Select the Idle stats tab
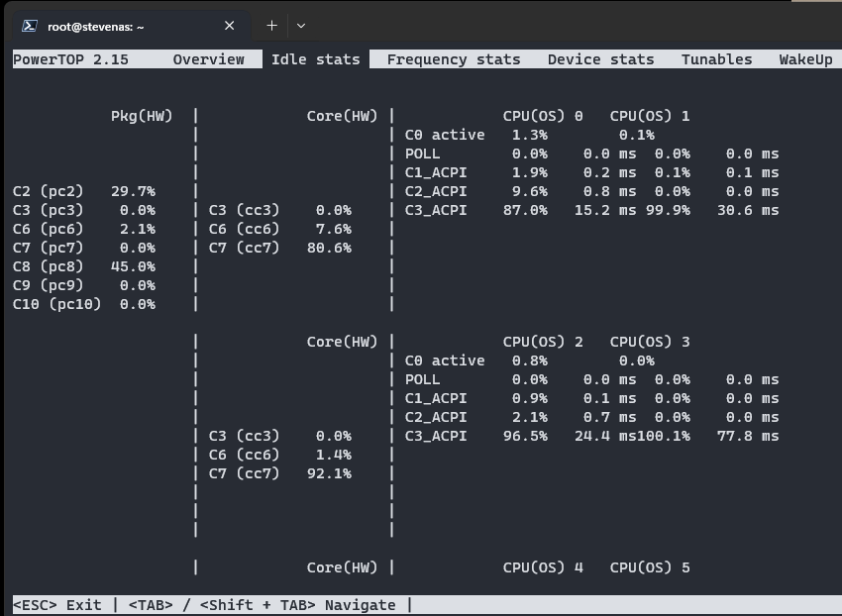 pyautogui.click(x=316, y=59)
